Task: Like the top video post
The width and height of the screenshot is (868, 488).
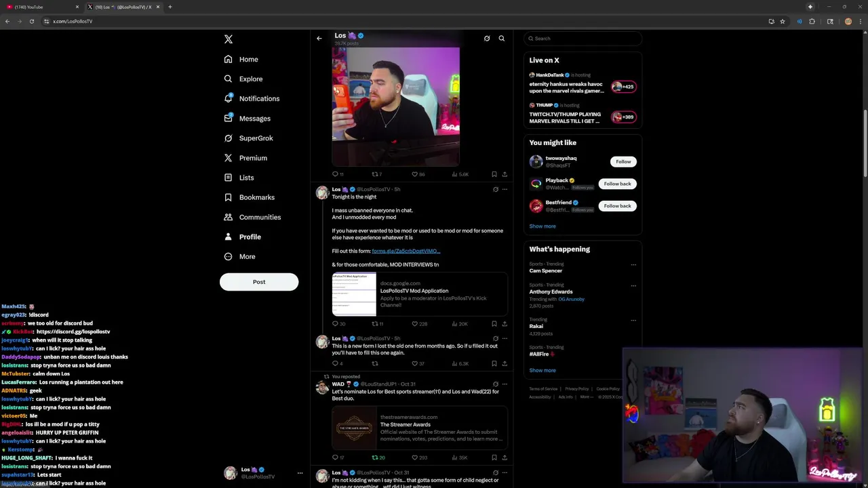Action: 418,174
